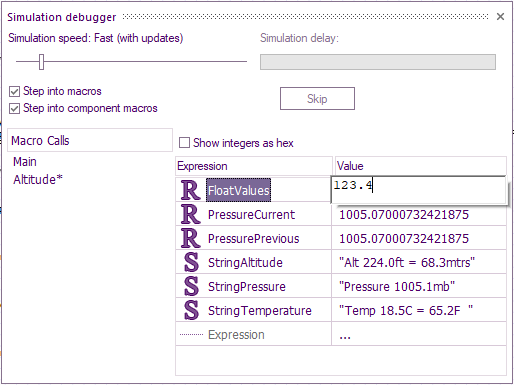514x385 pixels.
Task: Click the Value column header
Action: pos(421,166)
